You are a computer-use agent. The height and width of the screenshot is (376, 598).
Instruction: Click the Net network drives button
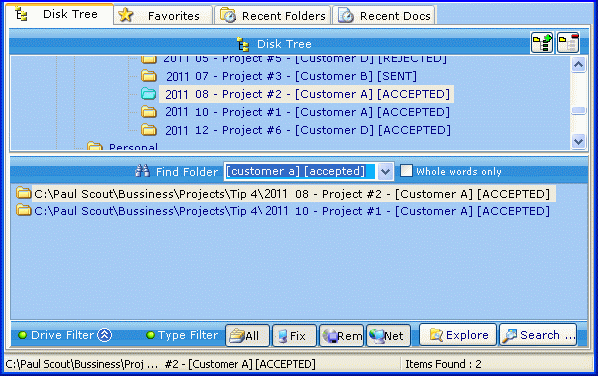[x=388, y=336]
